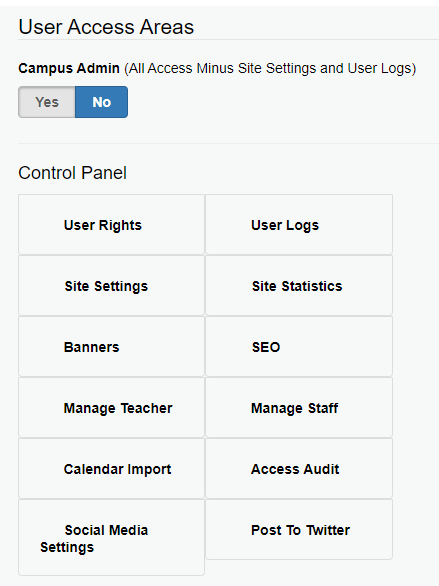Select the SEO tile
The height and width of the screenshot is (586, 439).
pos(299,346)
